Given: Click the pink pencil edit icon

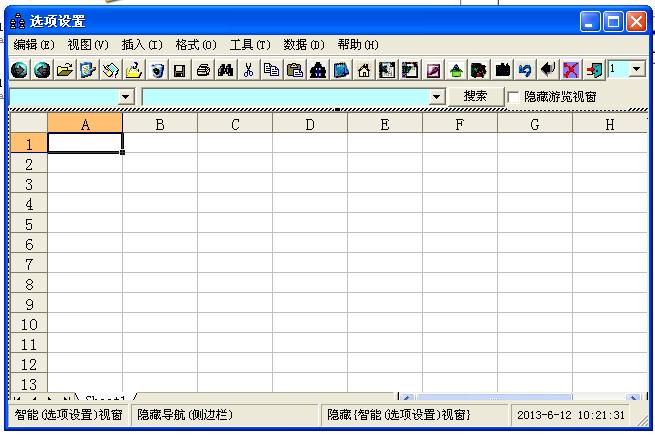Looking at the screenshot, I should coord(433,70).
